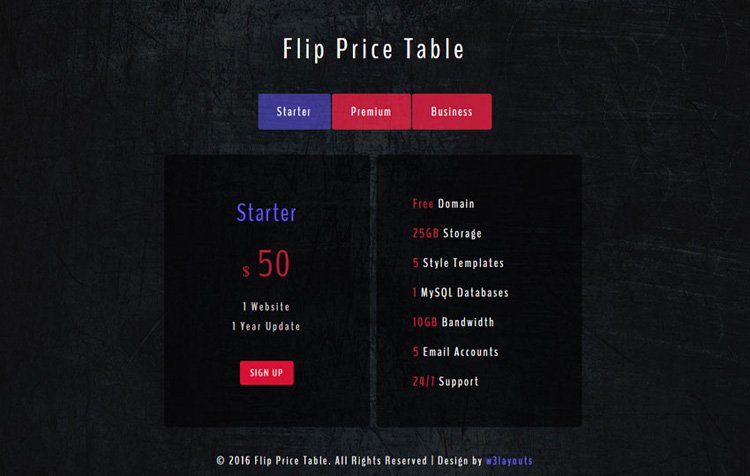The image size is (750, 476).
Task: Select the 5 Email Accounts feature
Action: tap(455, 352)
